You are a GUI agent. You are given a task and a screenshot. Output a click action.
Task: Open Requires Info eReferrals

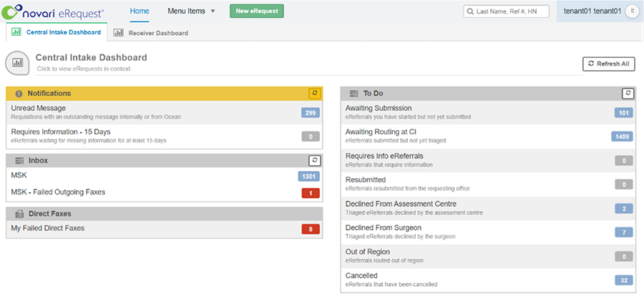tap(488, 160)
